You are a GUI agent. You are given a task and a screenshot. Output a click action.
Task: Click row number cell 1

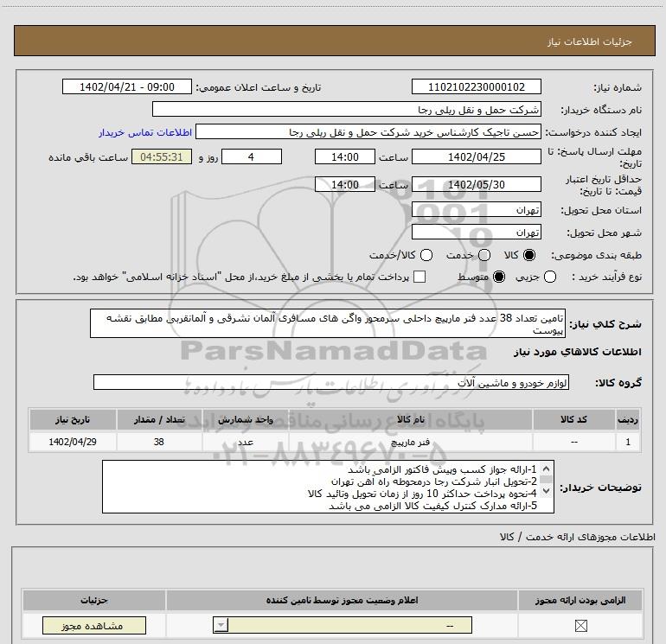coord(628,442)
